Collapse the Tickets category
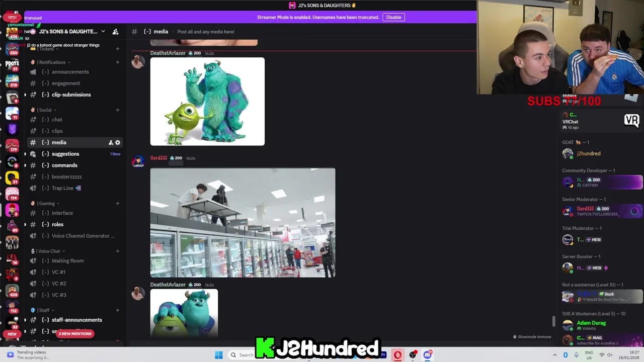This screenshot has width=644, height=362. coord(44,49)
